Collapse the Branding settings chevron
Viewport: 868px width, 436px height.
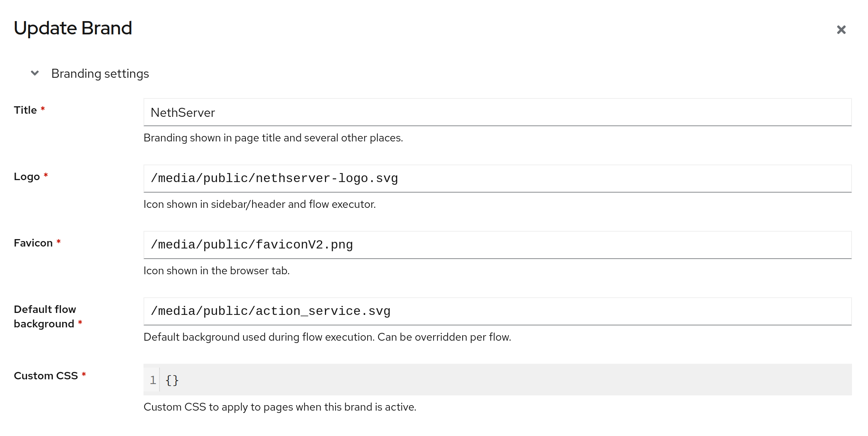point(35,73)
